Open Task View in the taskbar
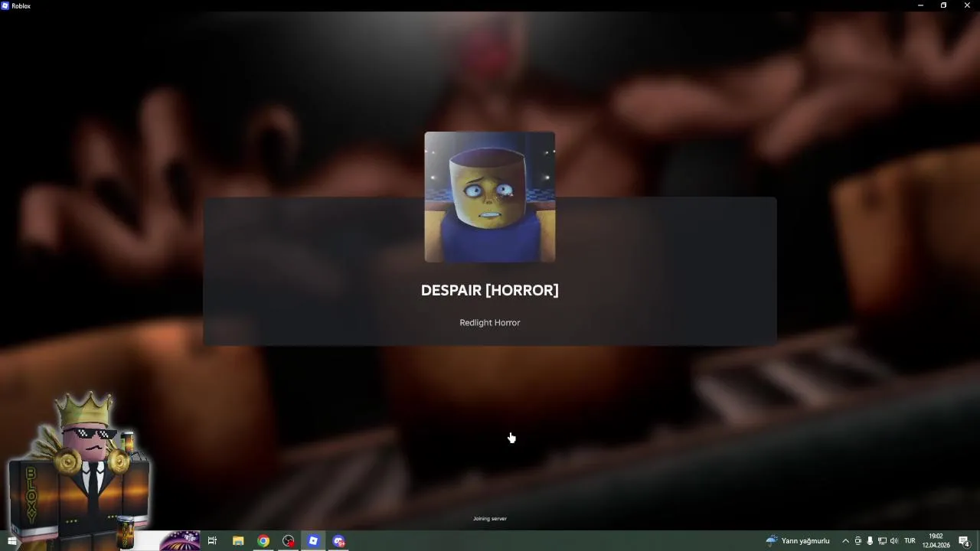The width and height of the screenshot is (980, 551). 212,541
